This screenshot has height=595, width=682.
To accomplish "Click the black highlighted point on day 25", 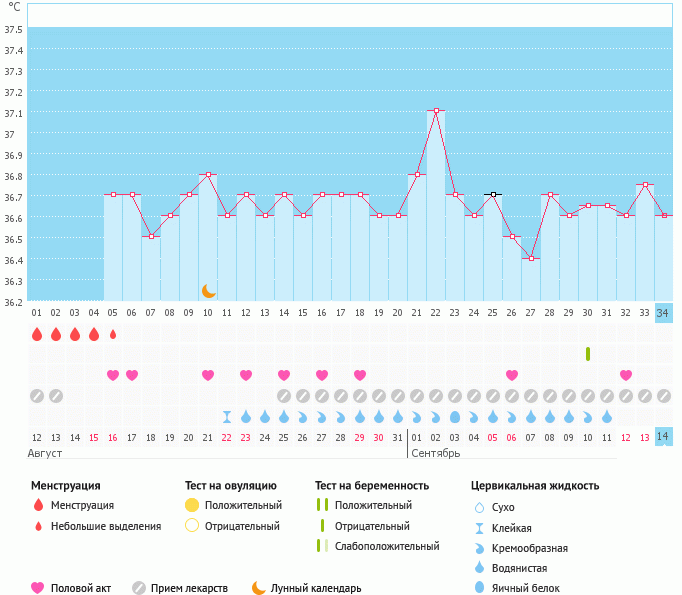I will [x=493, y=194].
